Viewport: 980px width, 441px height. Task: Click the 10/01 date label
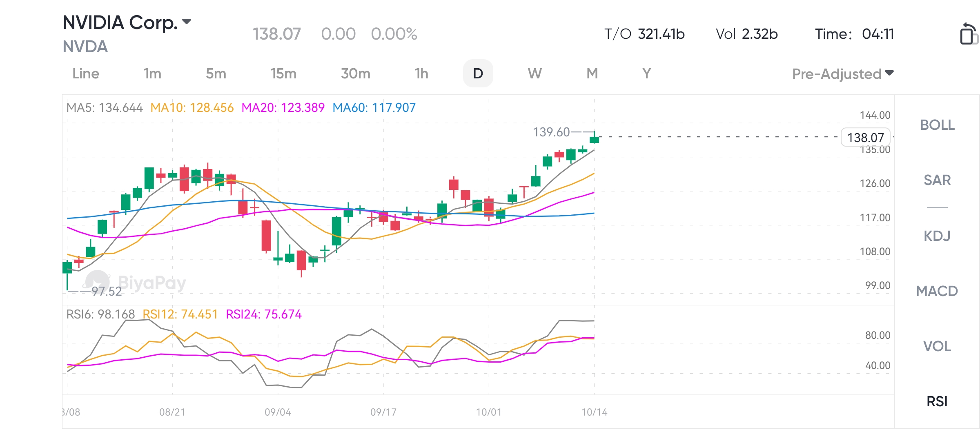(489, 412)
